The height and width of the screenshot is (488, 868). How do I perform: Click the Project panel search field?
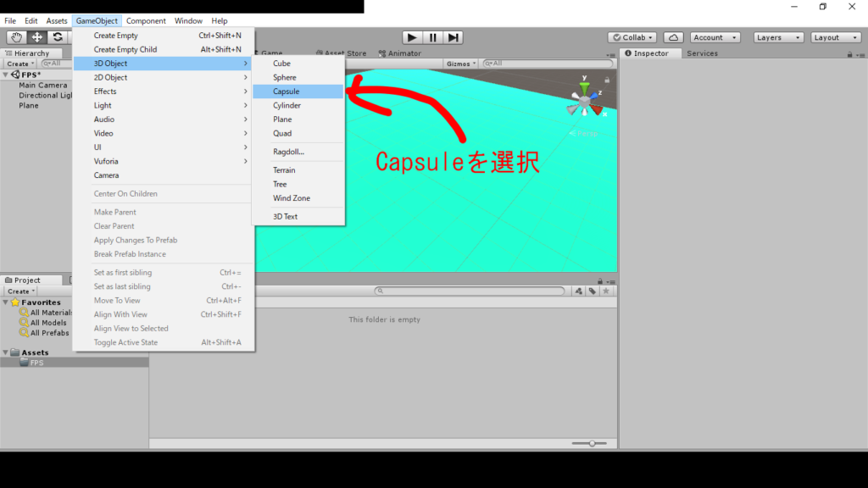point(470,291)
